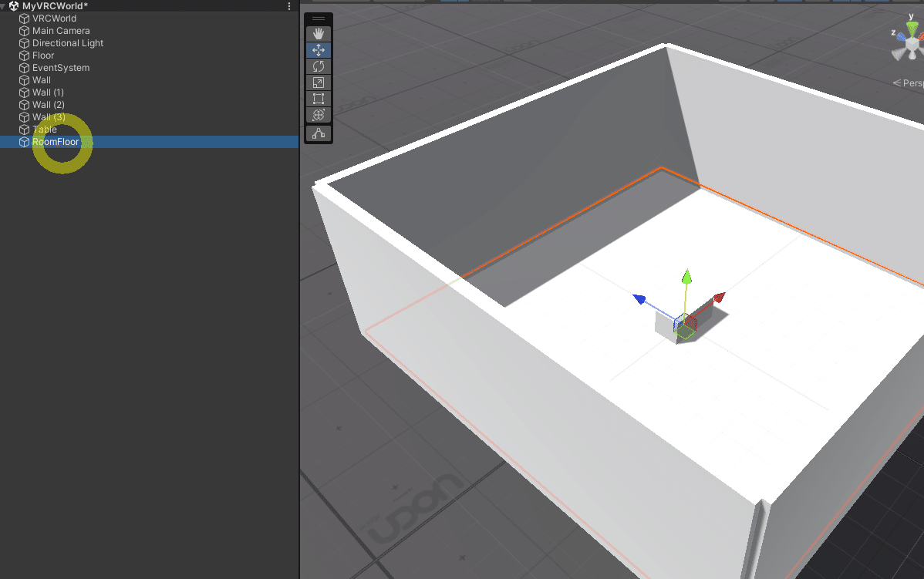Image resolution: width=924 pixels, height=579 pixels.
Task: Select RoomFloor in the hierarchy
Action: point(56,142)
